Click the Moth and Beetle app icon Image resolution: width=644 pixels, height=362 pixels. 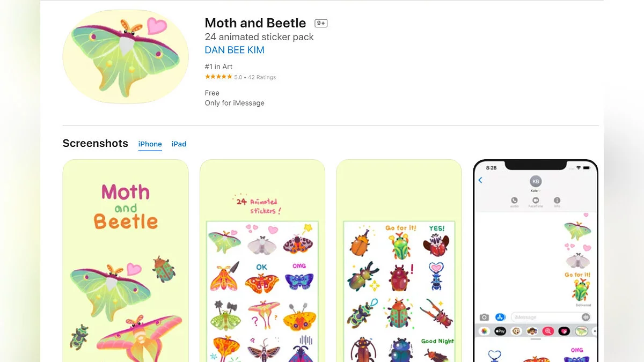pos(126,56)
